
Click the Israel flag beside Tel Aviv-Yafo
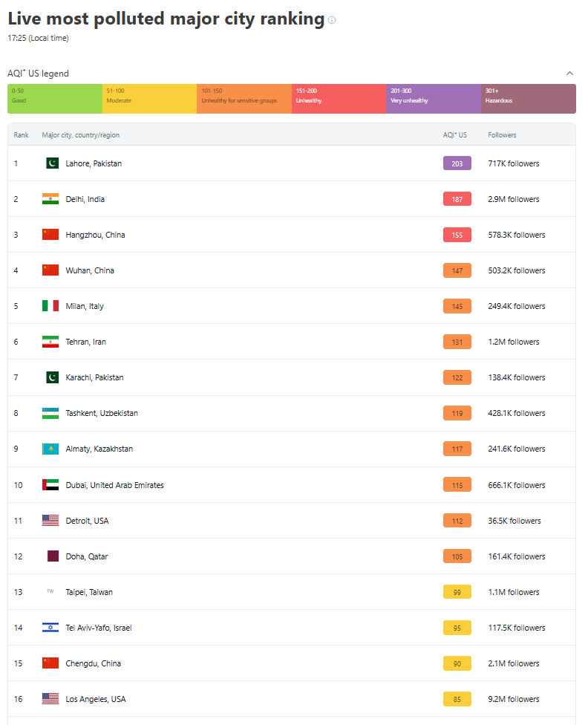[x=50, y=628]
